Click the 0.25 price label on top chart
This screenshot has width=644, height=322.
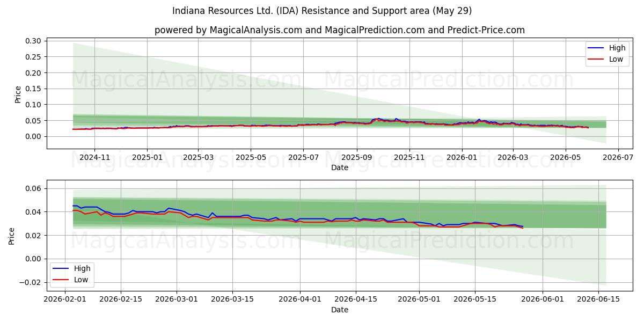pyautogui.click(x=33, y=57)
